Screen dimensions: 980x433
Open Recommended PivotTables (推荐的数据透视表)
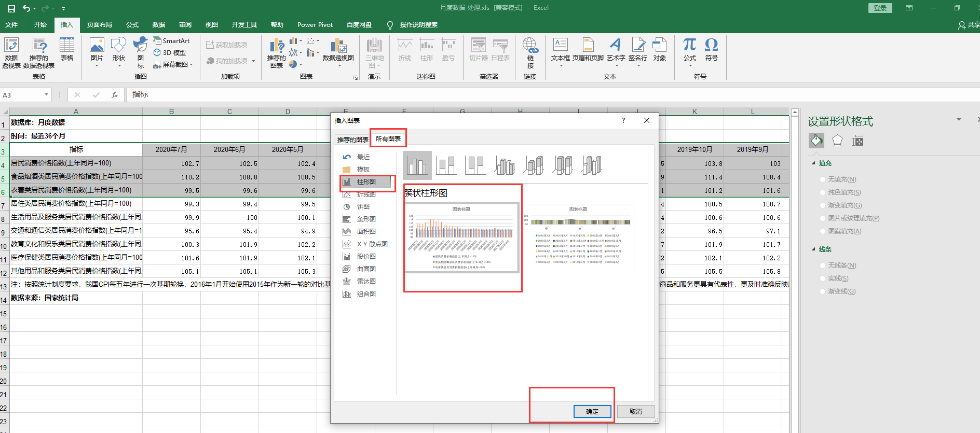(39, 53)
